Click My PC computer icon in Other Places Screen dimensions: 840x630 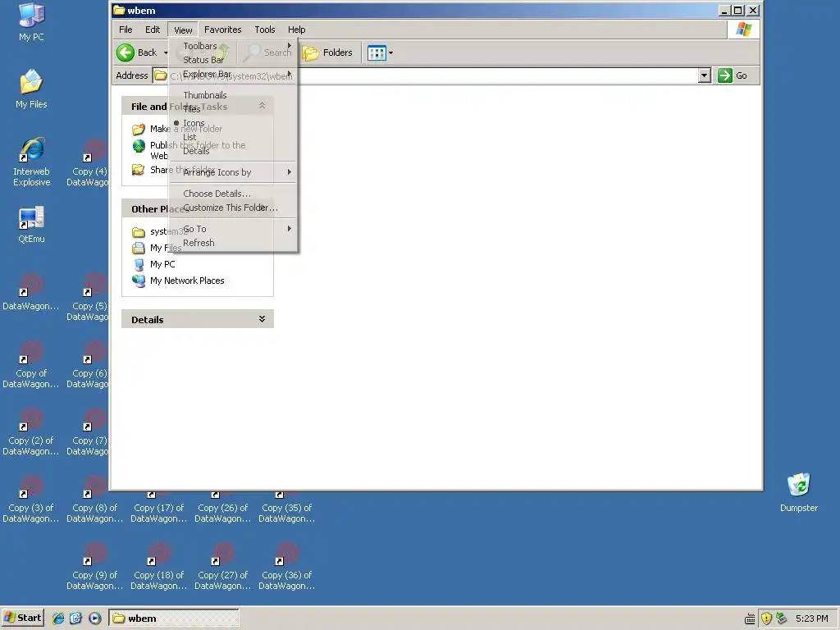(139, 264)
